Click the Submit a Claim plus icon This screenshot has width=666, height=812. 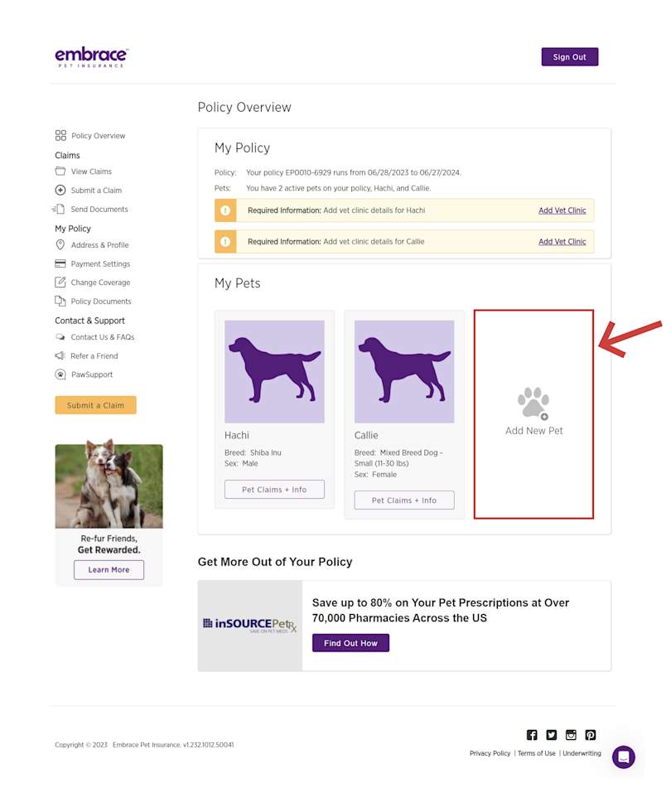(x=61, y=190)
